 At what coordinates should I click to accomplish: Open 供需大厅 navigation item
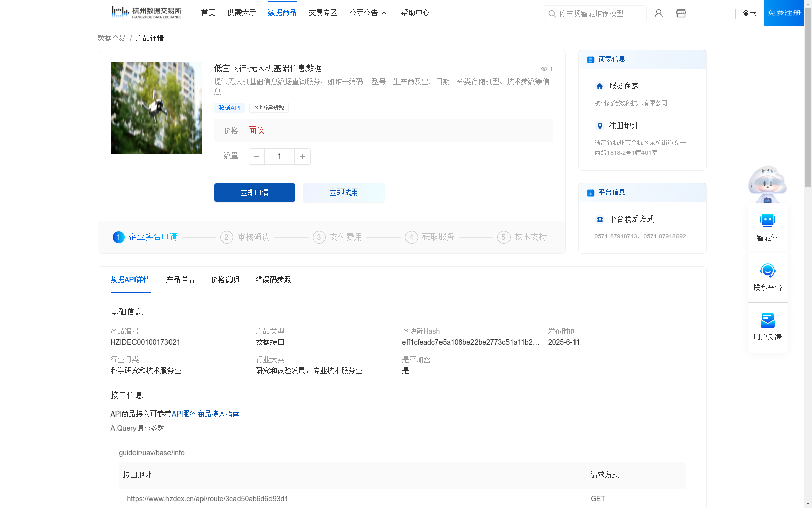(x=242, y=13)
